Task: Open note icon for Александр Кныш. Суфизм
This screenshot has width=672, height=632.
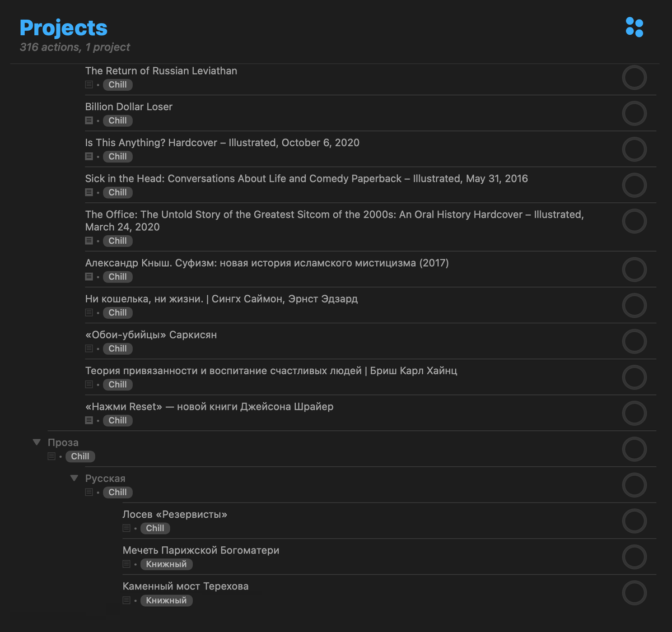Action: (89, 277)
